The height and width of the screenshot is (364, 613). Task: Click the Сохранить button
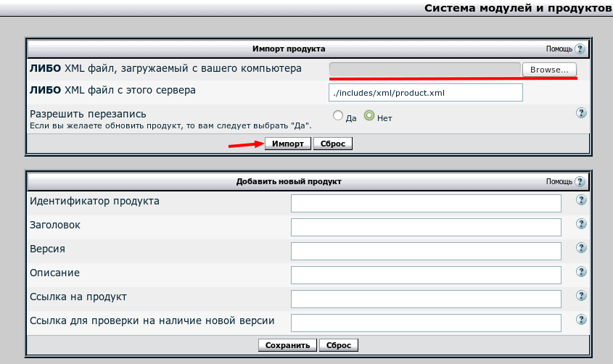pyautogui.click(x=288, y=346)
